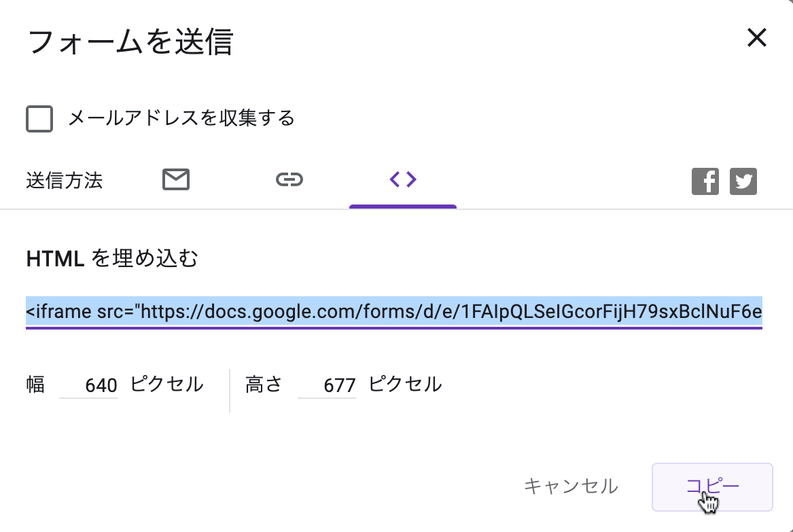Share the form on Facebook
The image size is (793, 532).
coord(705,181)
